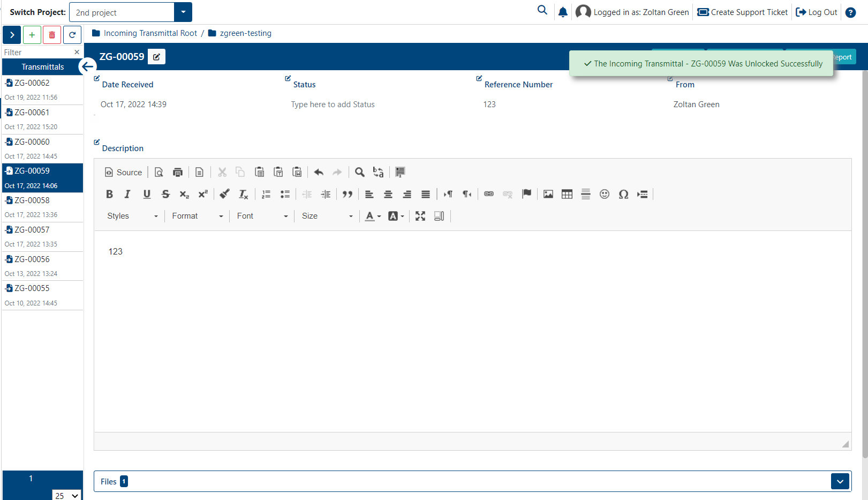Open the notifications bell

(x=563, y=12)
